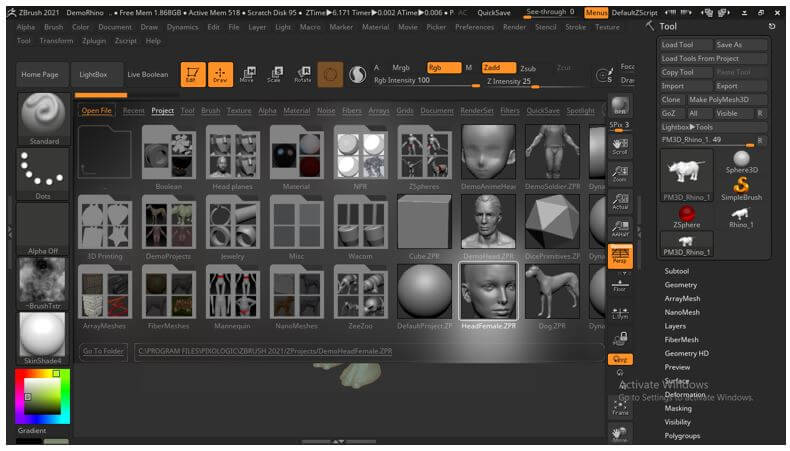Image resolution: width=790 pixels, height=451 pixels.
Task: Toggle the Zadd sculpt mode
Action: 499,68
